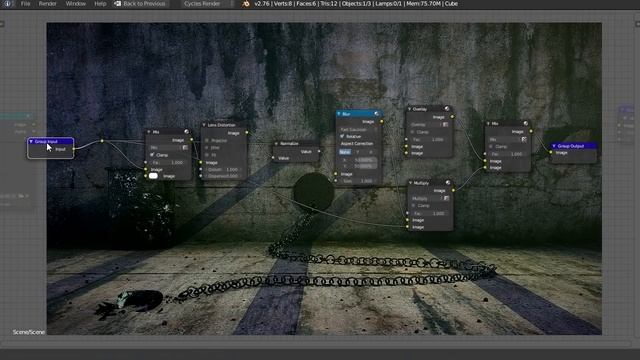Screen dimensions: 640x360
Task: Select Y aspect correction in Blur node
Action: pos(358,152)
